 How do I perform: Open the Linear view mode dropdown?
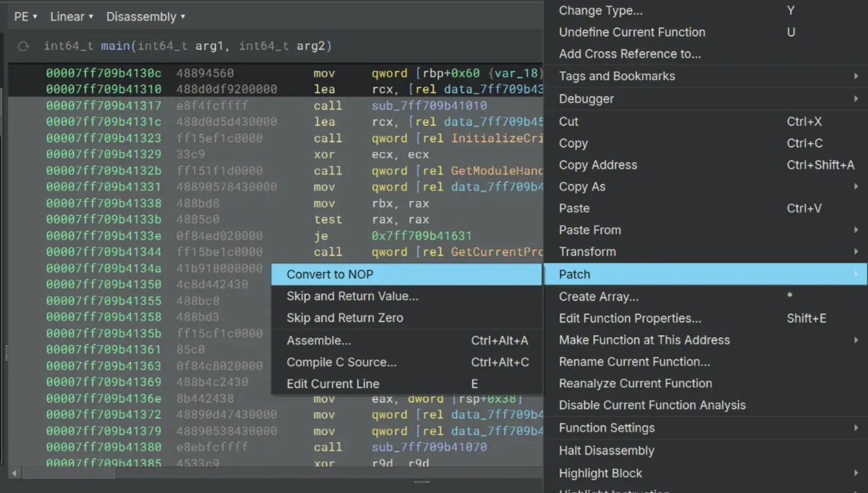(x=71, y=17)
